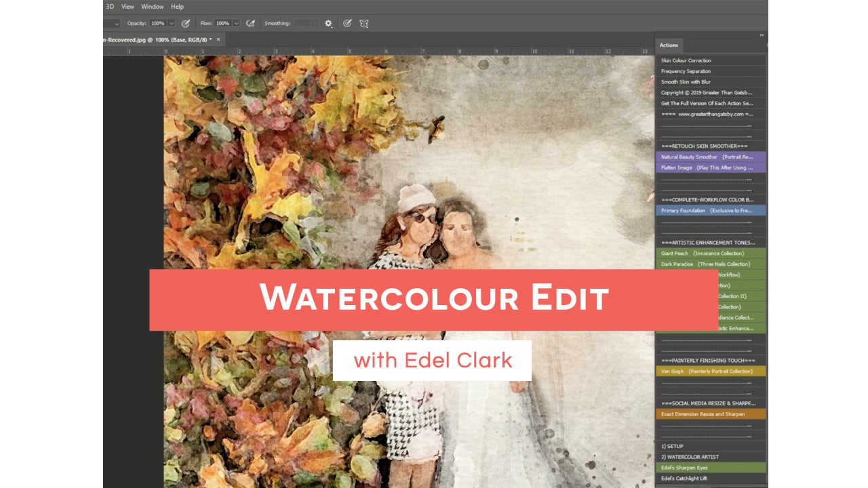Run the 1) SETUP action

click(711, 446)
